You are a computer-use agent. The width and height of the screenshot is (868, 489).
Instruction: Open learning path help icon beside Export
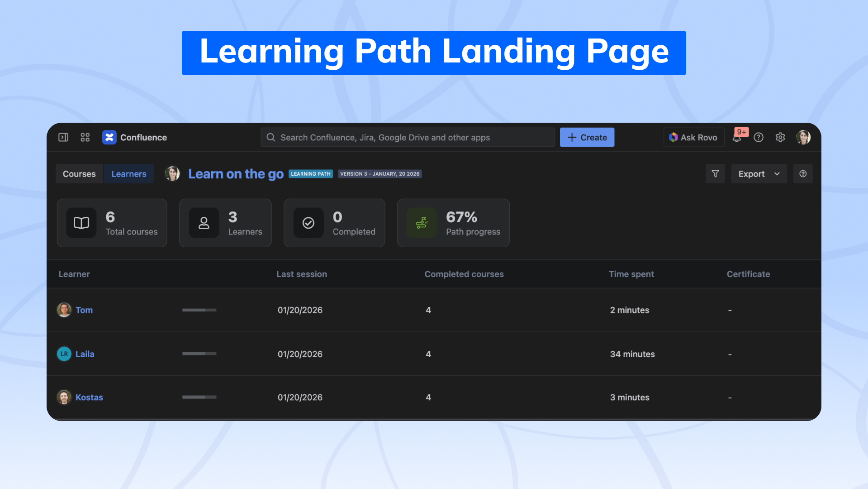[803, 174]
